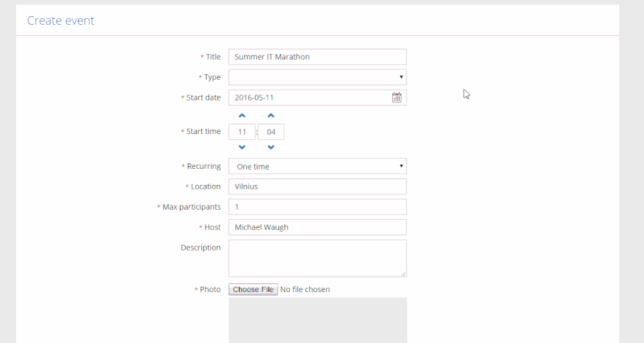Viewport: 644px width, 343px height.
Task: Click the gray photo preview area
Action: (317, 320)
